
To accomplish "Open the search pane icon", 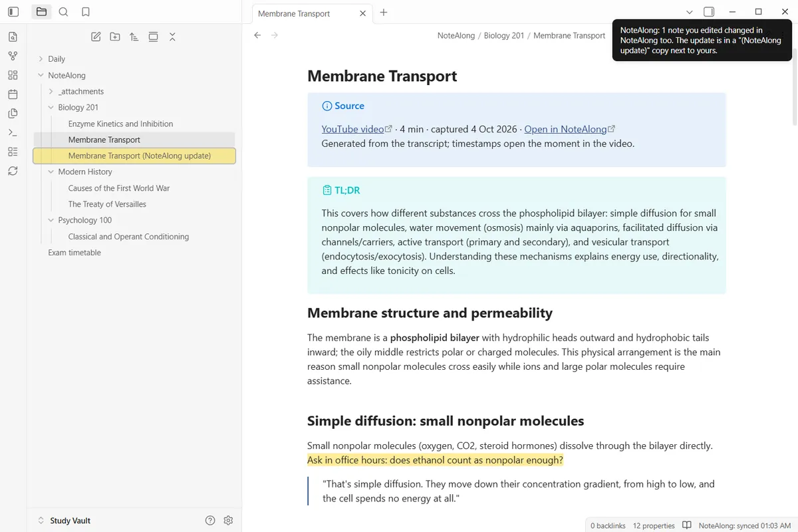I will point(63,12).
